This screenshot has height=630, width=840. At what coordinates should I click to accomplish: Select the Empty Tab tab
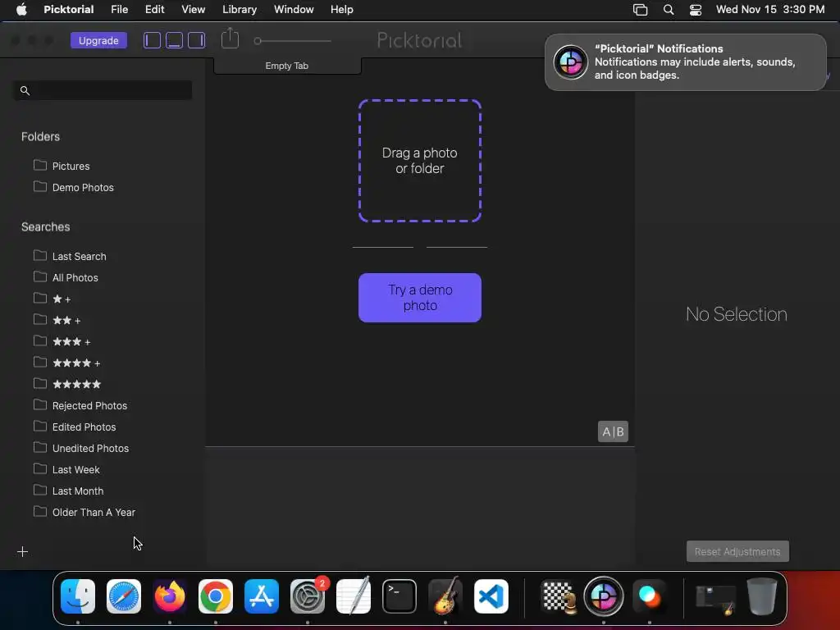(287, 66)
